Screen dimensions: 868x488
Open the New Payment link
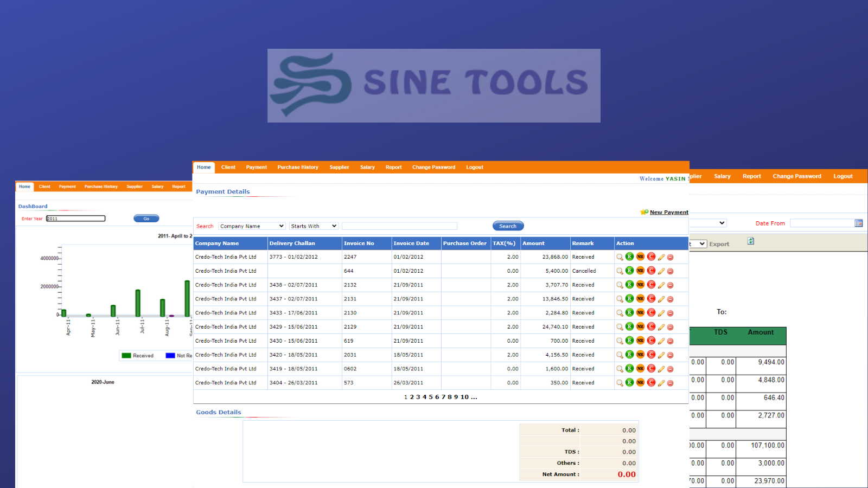point(669,213)
